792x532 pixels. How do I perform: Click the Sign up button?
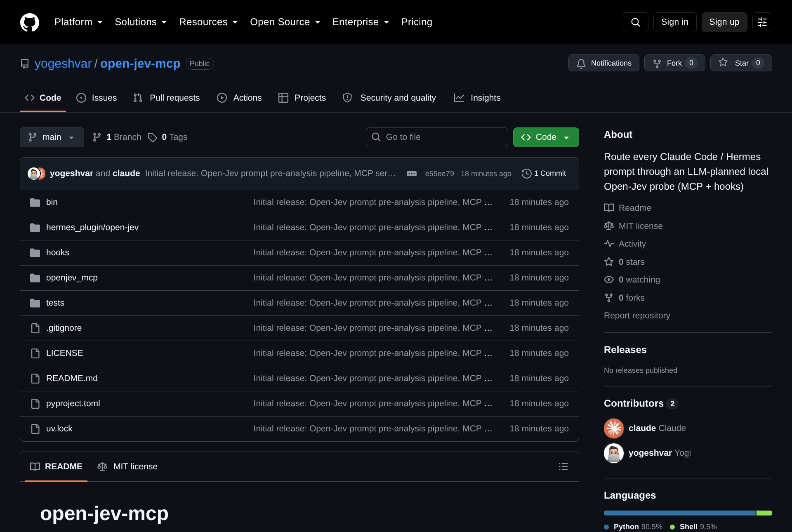[724, 22]
